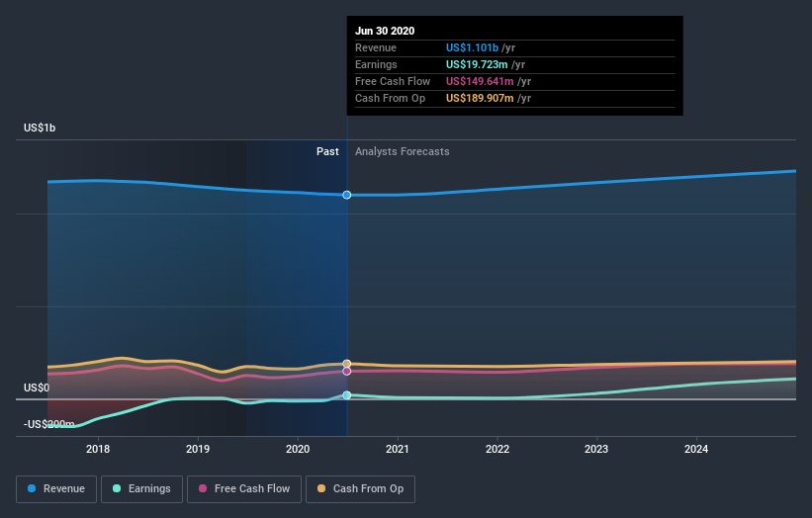Select the 2020 x-axis label

(x=298, y=449)
